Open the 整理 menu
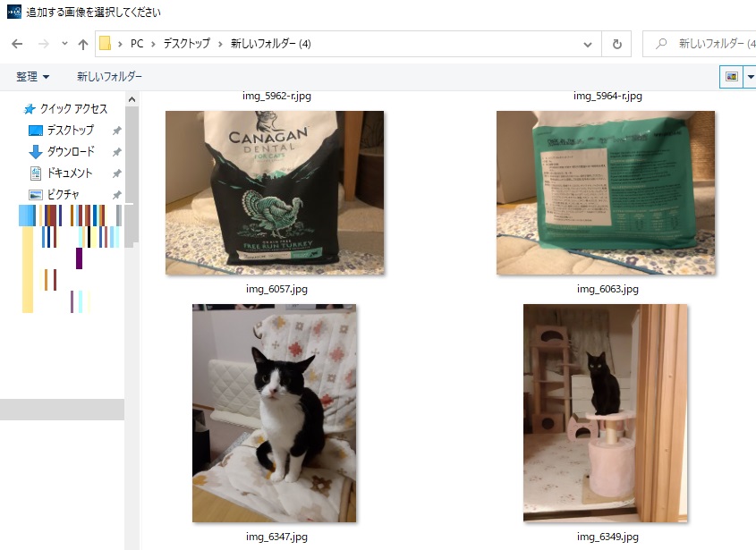 [x=32, y=77]
